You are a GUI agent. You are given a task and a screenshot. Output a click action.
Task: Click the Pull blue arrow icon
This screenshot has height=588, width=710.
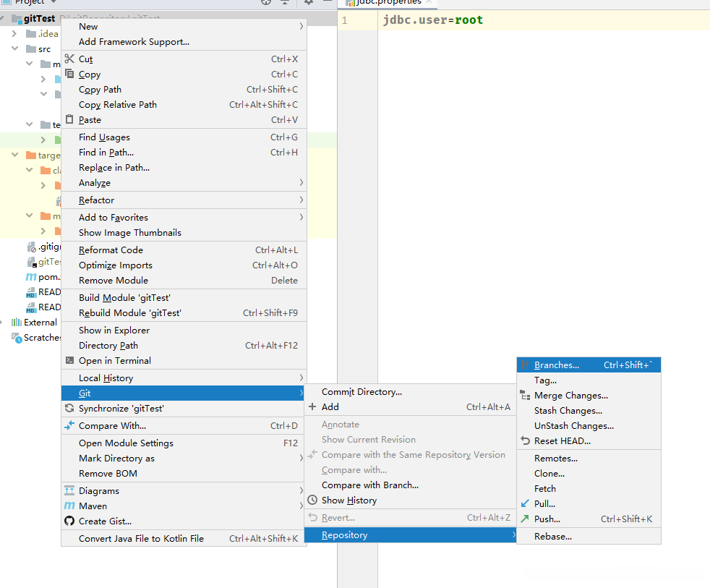(x=525, y=503)
